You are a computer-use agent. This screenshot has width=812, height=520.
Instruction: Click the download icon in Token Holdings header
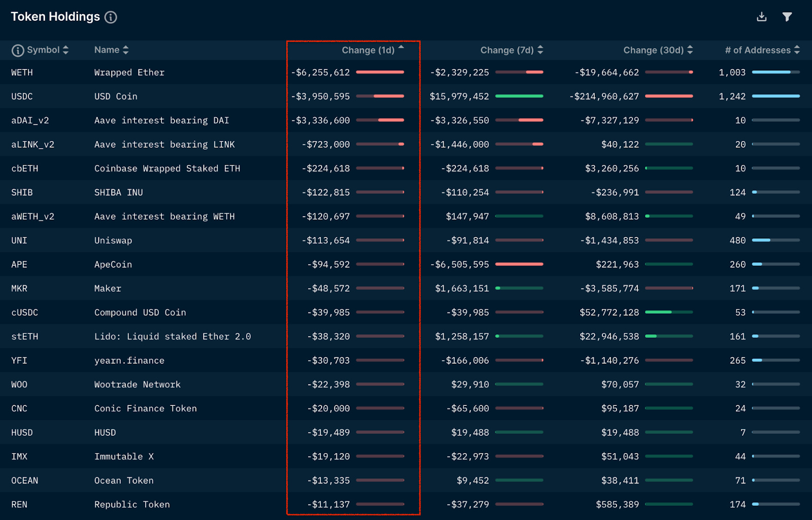pyautogui.click(x=761, y=17)
